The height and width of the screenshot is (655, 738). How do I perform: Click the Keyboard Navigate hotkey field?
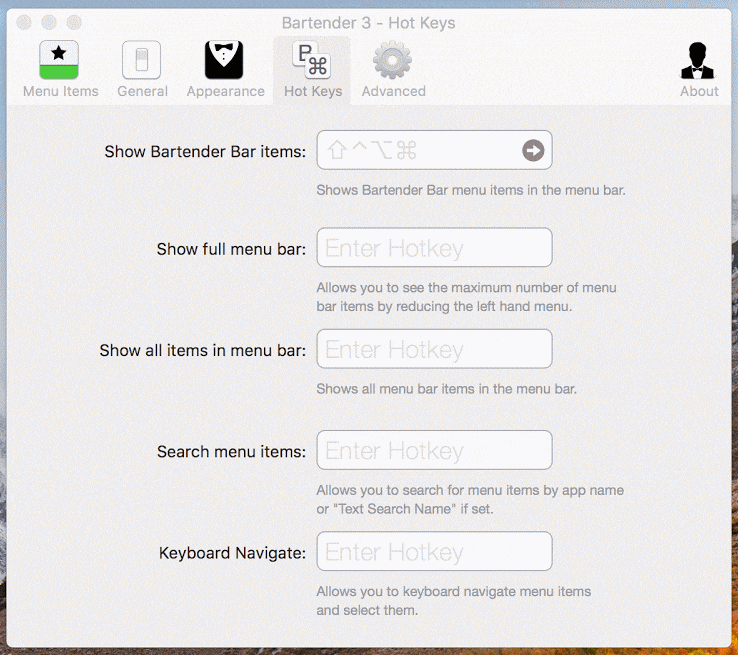(434, 551)
